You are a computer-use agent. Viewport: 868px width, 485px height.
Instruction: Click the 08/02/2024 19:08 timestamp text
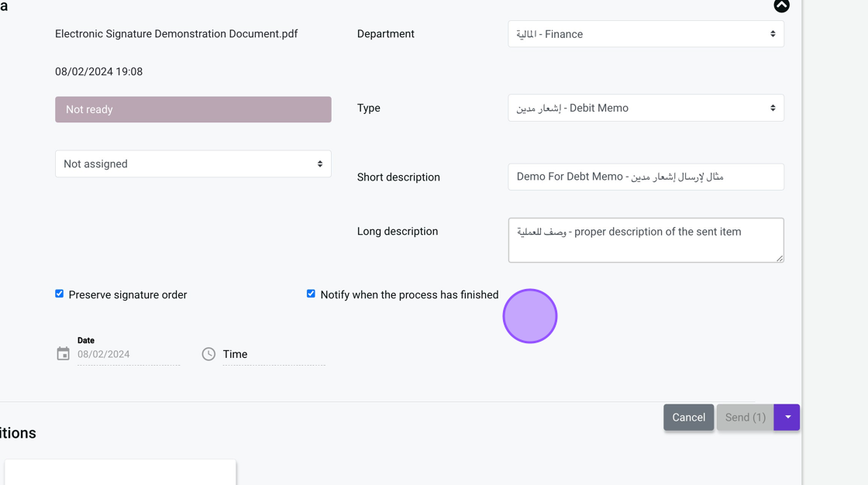[x=99, y=72]
